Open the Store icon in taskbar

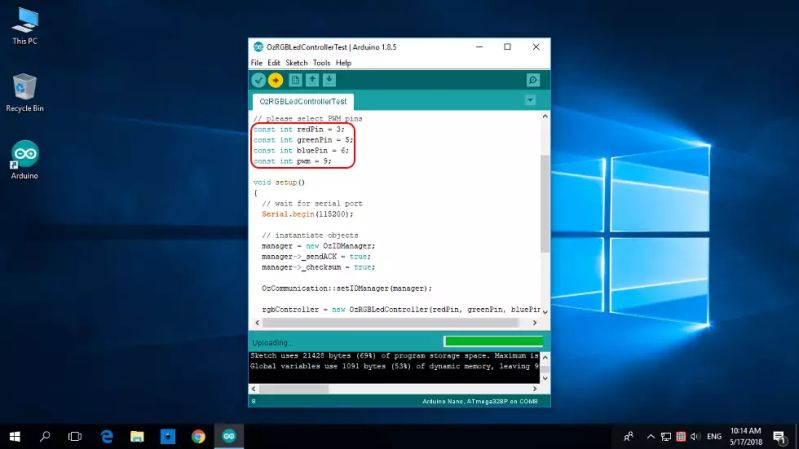coord(168,436)
